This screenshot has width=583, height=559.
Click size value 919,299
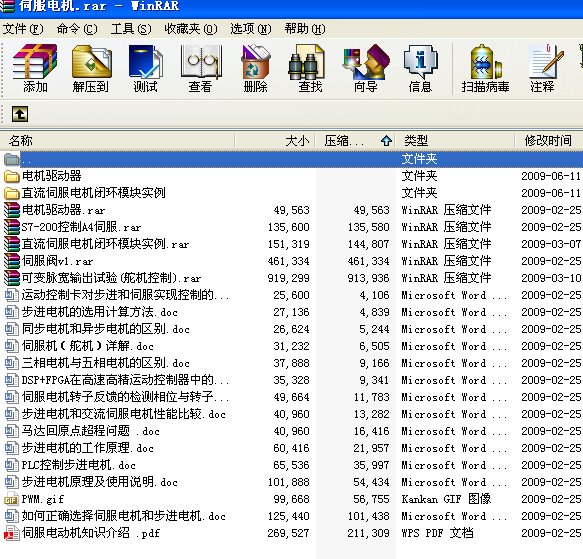pos(289,278)
